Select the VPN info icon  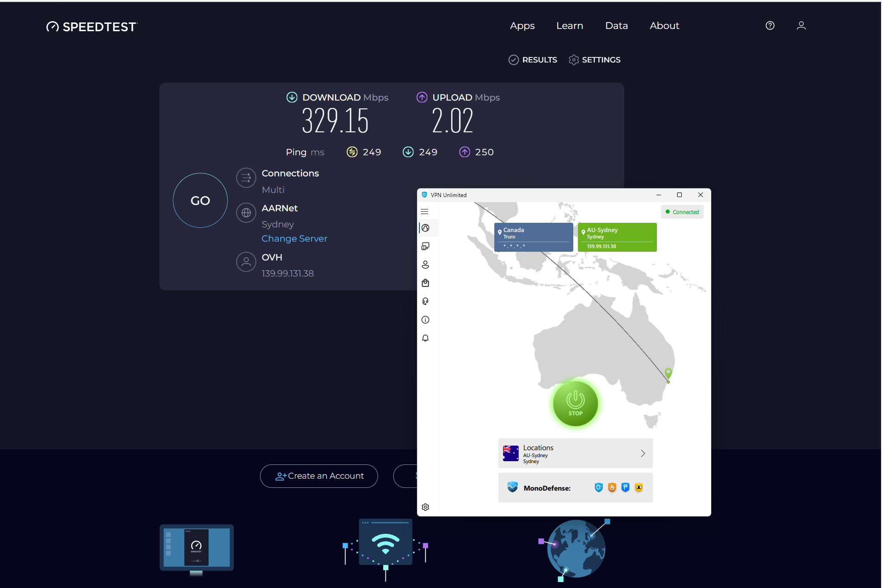click(425, 320)
